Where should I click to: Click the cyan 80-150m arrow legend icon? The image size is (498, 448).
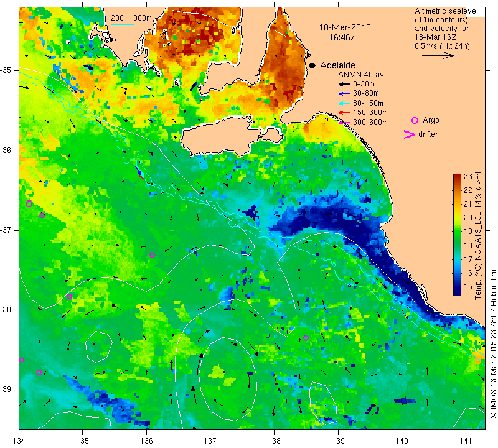(x=344, y=103)
